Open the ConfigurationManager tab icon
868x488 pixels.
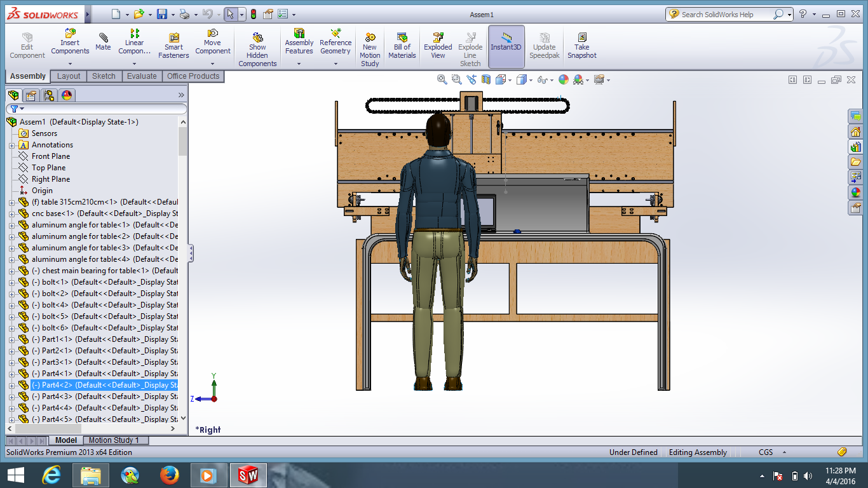coord(49,95)
